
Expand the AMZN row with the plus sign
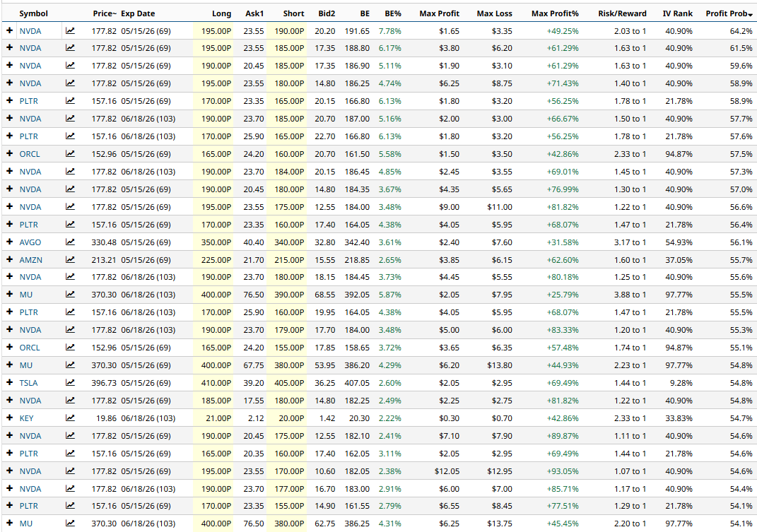9,260
